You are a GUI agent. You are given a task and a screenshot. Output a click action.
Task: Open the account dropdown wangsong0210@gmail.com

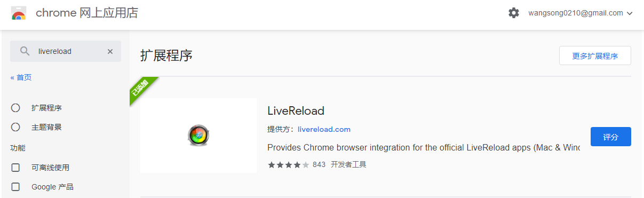[581, 13]
